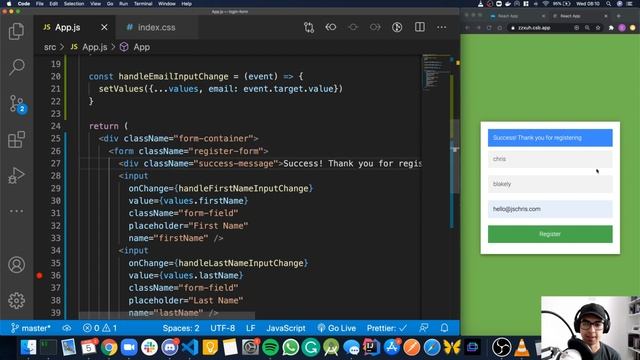Open the Extensions view in activity bar

pyautogui.click(x=16, y=140)
